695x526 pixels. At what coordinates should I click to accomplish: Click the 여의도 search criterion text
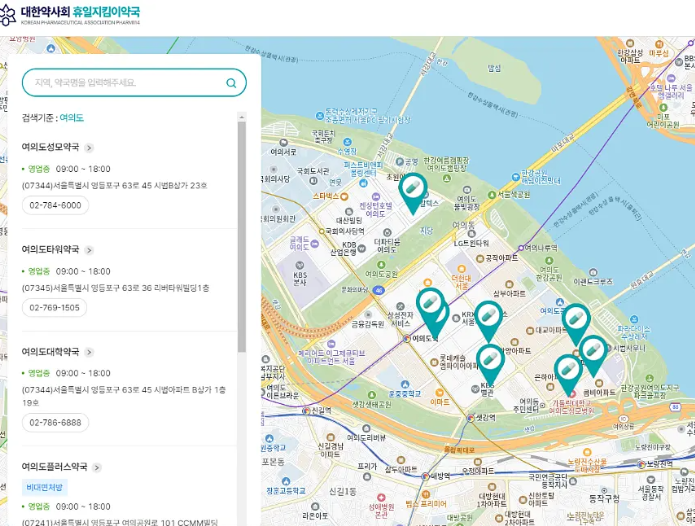tap(71, 117)
